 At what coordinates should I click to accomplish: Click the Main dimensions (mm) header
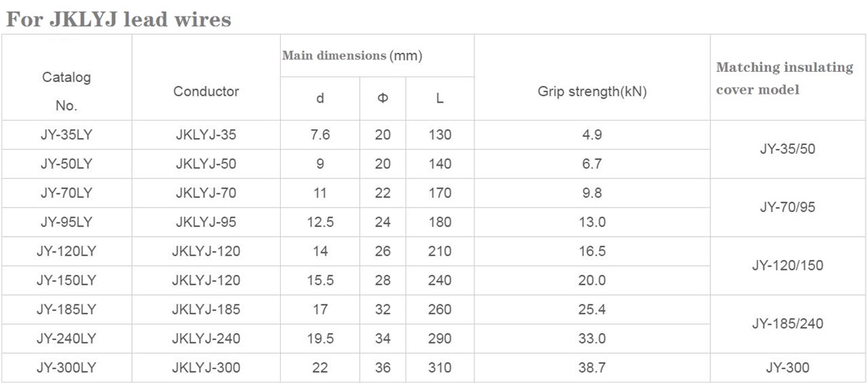(353, 56)
